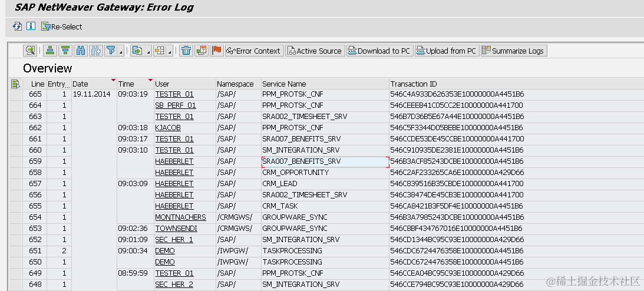Click the Time column header
The image size is (644, 291).
(136, 84)
